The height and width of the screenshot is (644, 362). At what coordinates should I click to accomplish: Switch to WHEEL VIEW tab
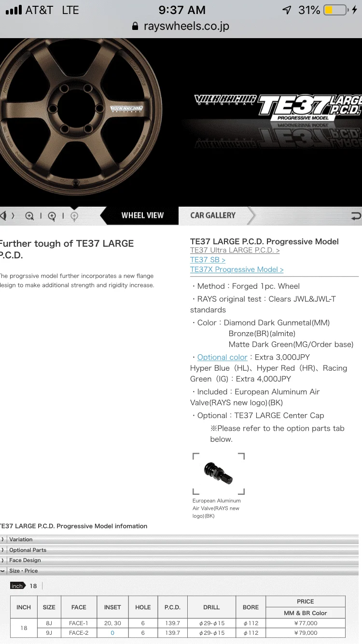[x=142, y=215]
